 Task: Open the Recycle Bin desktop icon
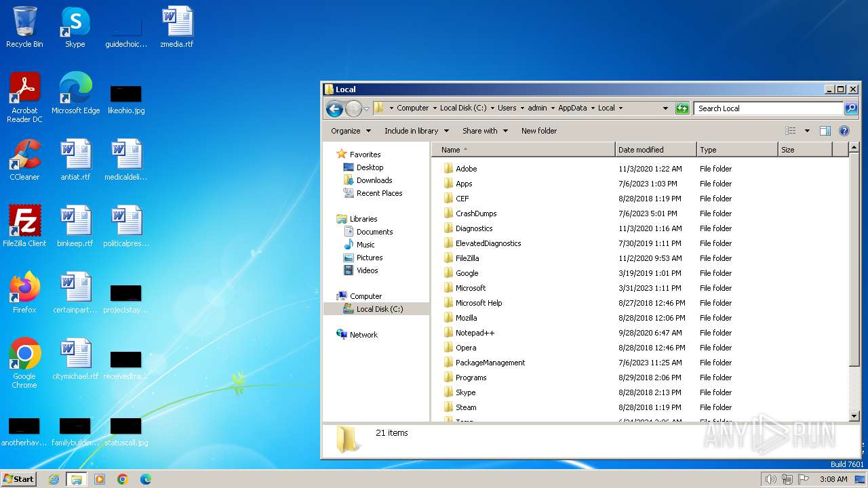point(24,27)
